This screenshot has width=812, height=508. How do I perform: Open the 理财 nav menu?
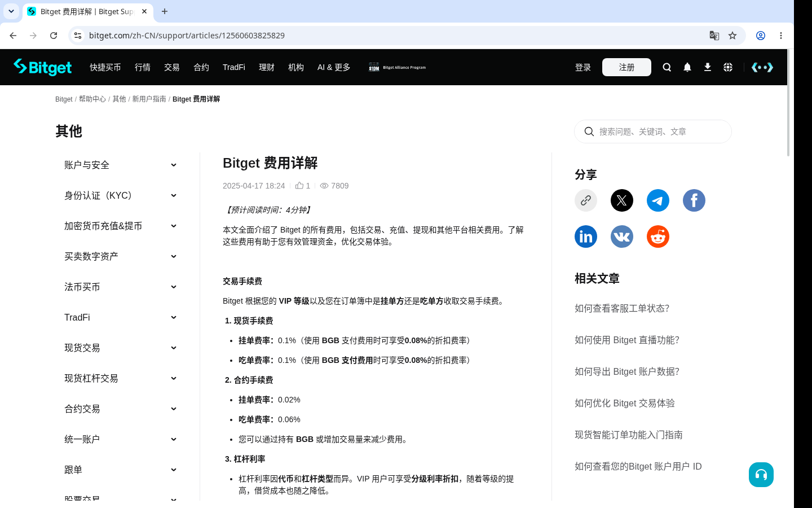[x=267, y=67]
